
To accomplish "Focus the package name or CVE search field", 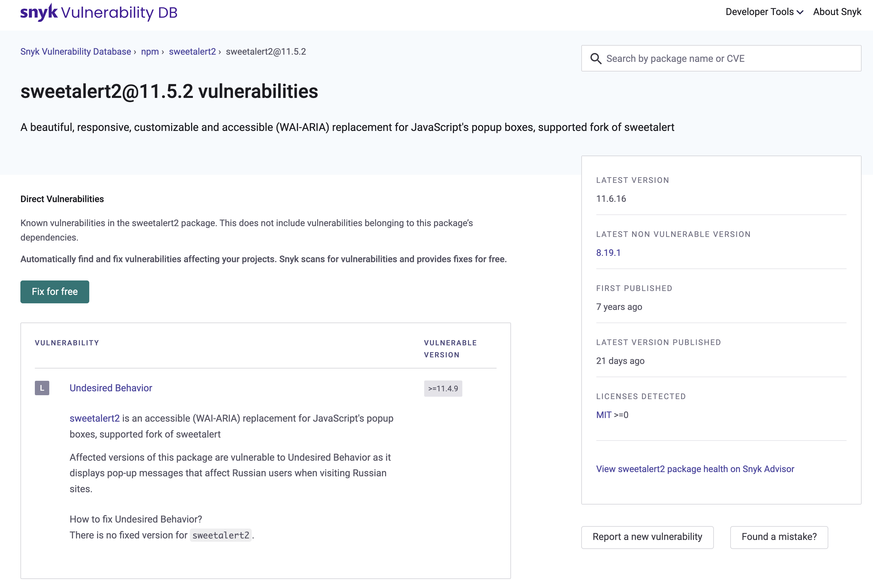I will pyautogui.click(x=728, y=59).
